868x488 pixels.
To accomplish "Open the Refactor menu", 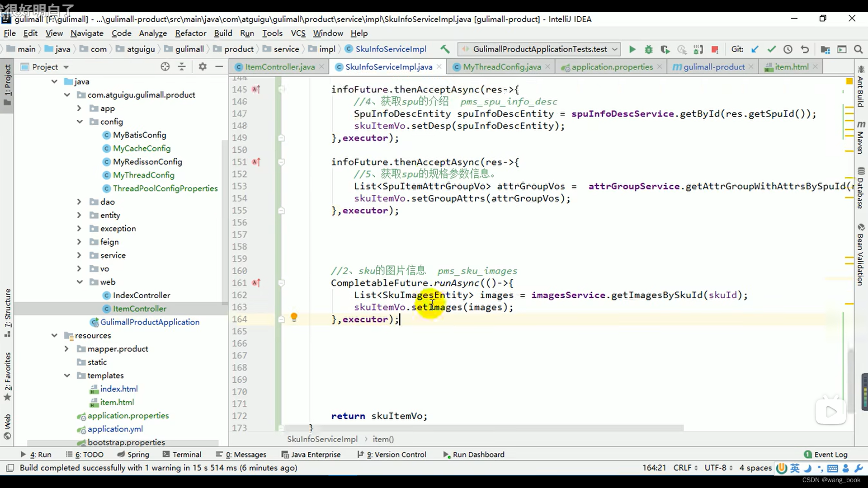I will tap(191, 33).
